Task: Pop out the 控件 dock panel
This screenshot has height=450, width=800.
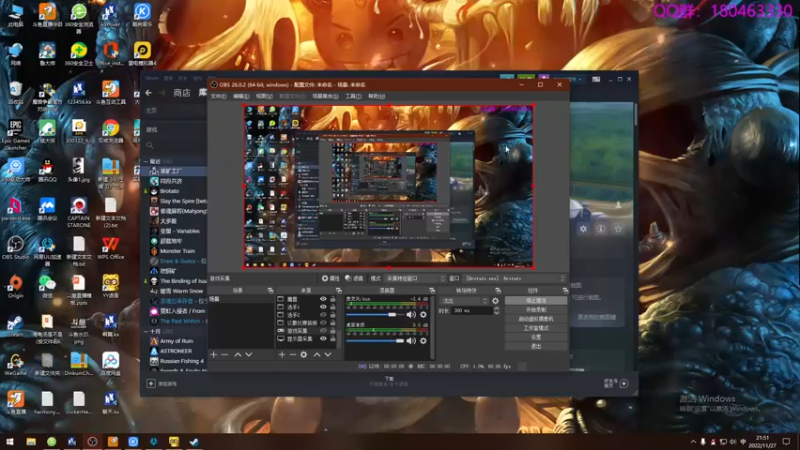Action: [x=565, y=290]
